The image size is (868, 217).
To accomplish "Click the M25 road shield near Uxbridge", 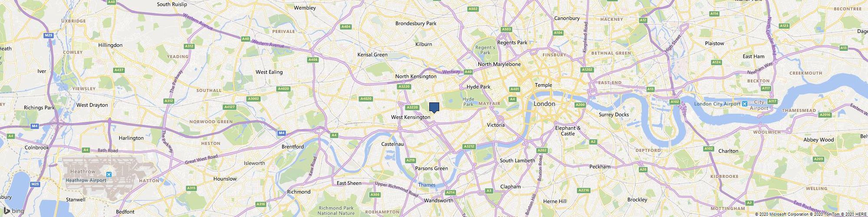I will pyautogui.click(x=48, y=35).
